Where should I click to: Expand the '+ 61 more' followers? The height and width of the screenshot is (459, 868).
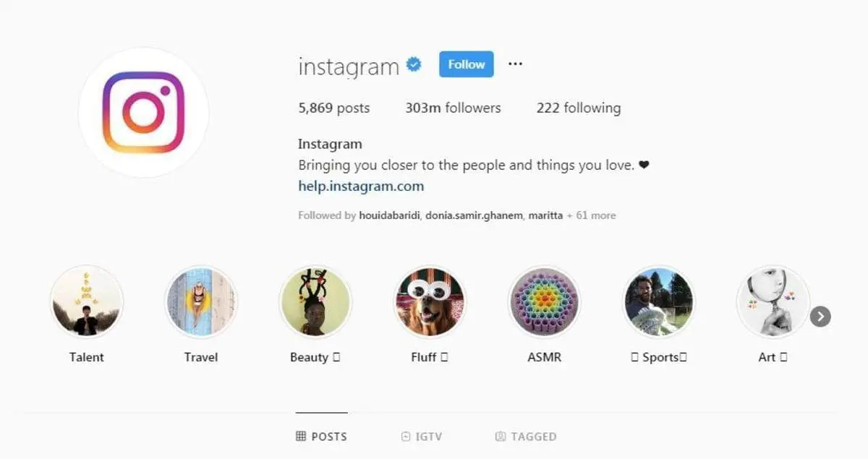591,215
